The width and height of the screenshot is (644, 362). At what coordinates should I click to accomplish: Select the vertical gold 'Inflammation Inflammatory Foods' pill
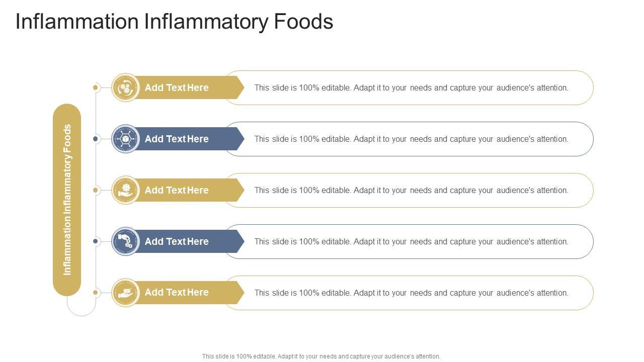point(67,200)
